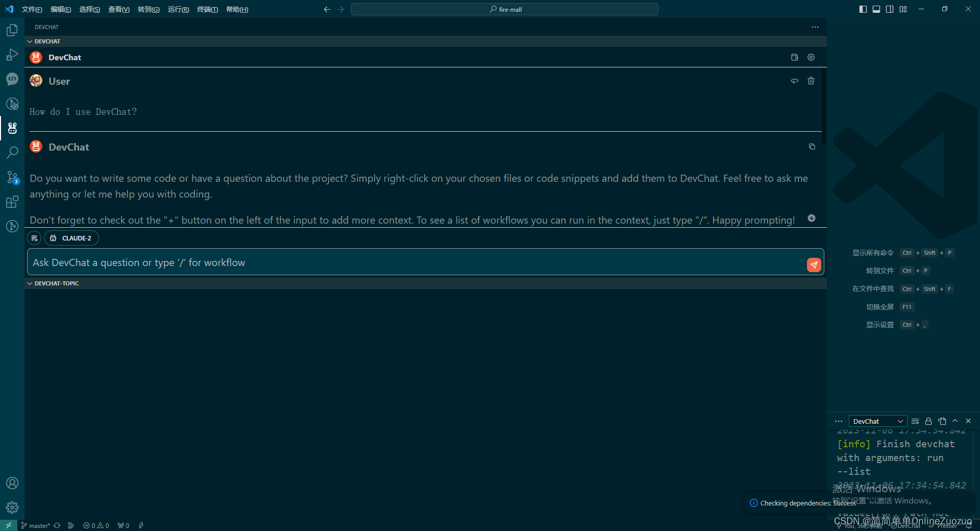The image size is (980, 531).
Task: Click the remote window icon in status bar
Action: pos(9,525)
